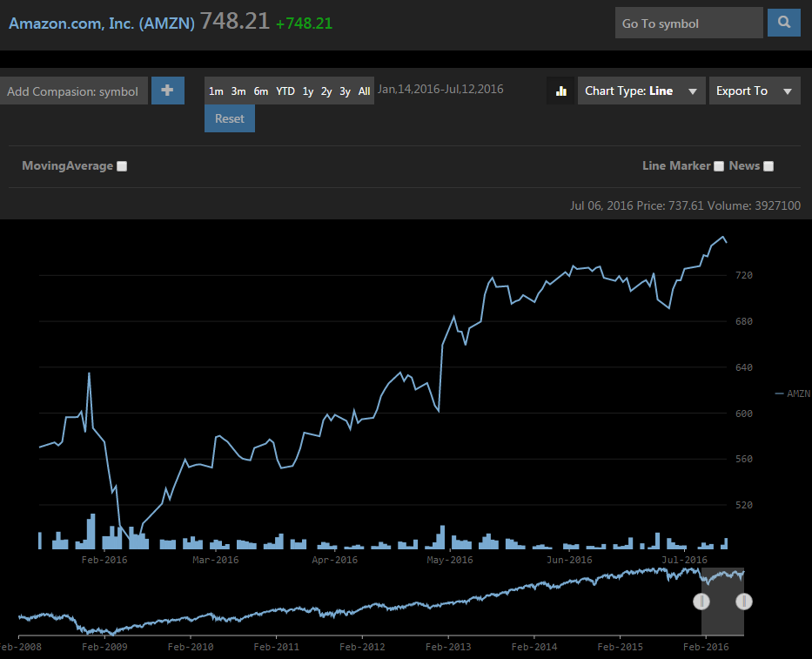Click the Jun-2016 axis label
Viewport: 812px width, 659px height.
click(x=569, y=560)
